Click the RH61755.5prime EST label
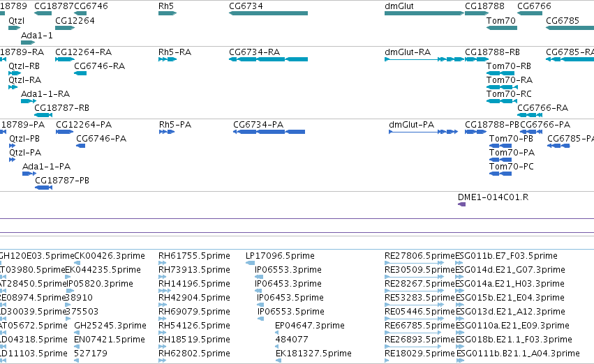594x364 pixels. click(x=194, y=256)
